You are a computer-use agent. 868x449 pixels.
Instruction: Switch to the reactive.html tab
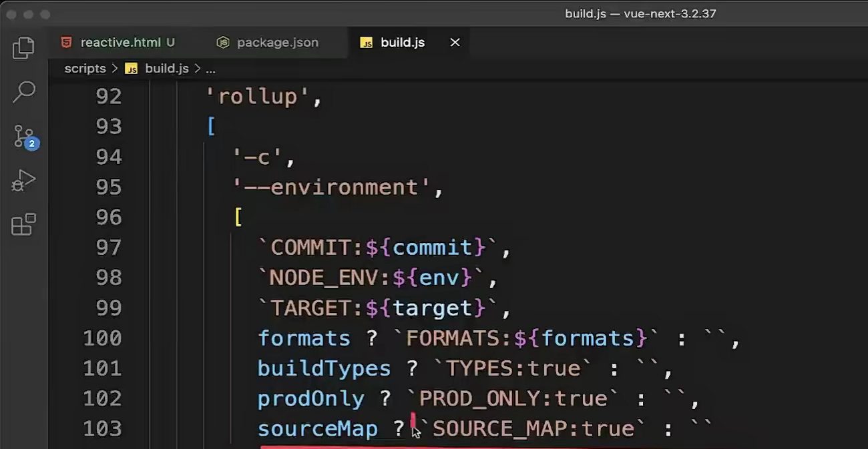(119, 42)
